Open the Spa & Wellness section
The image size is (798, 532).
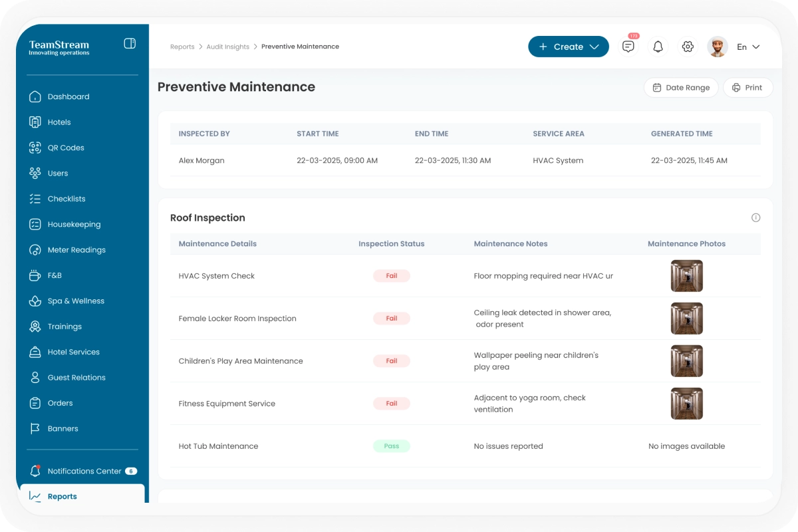[76, 301]
